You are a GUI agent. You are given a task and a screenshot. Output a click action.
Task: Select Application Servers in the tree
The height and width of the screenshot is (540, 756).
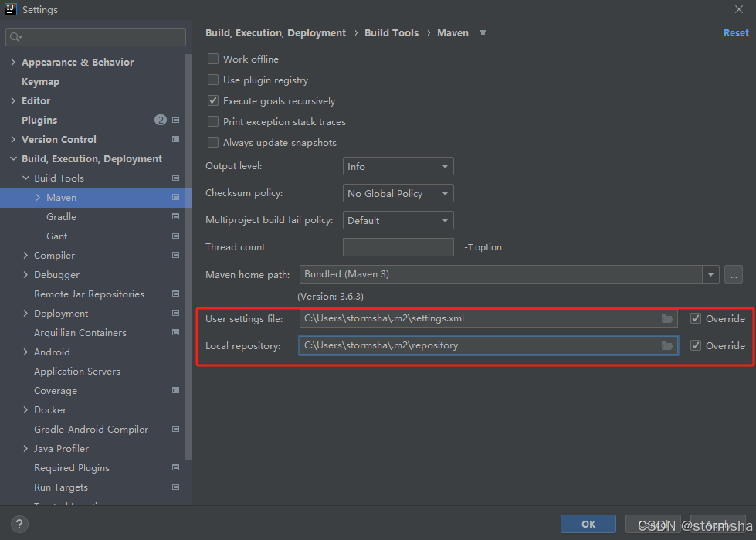point(77,372)
